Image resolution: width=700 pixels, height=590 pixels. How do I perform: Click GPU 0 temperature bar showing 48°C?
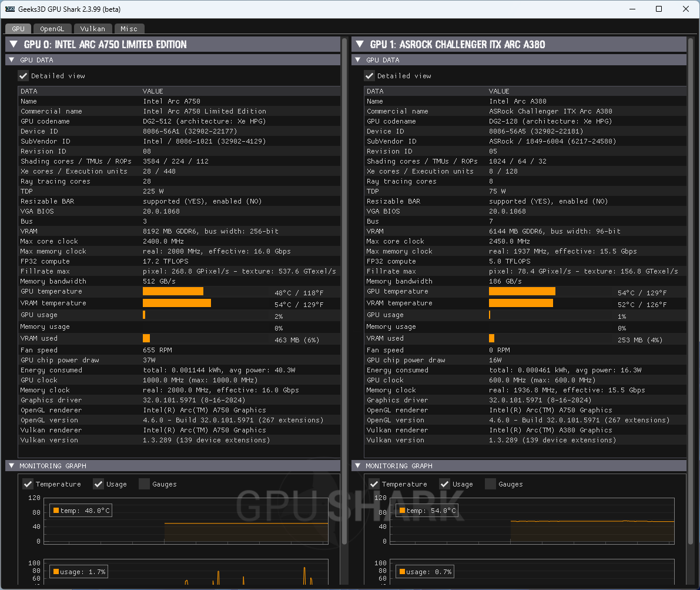tap(173, 291)
